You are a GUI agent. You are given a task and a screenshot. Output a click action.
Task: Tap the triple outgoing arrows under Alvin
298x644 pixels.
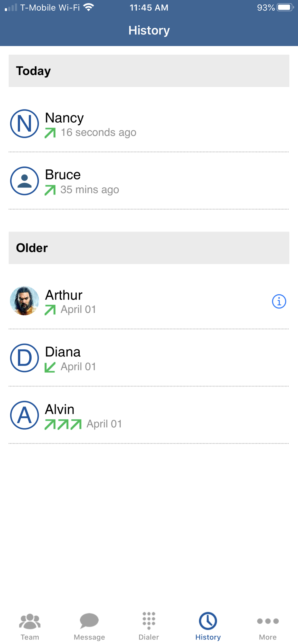click(63, 424)
